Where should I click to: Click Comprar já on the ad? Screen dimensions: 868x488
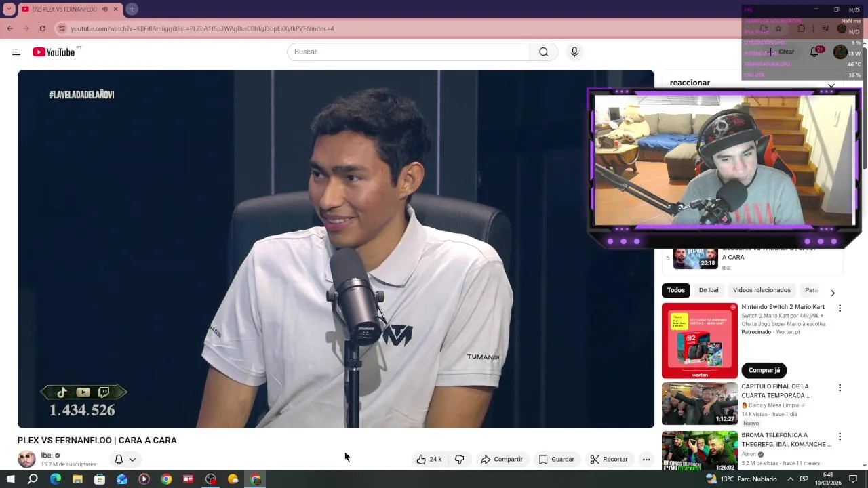[764, 370]
